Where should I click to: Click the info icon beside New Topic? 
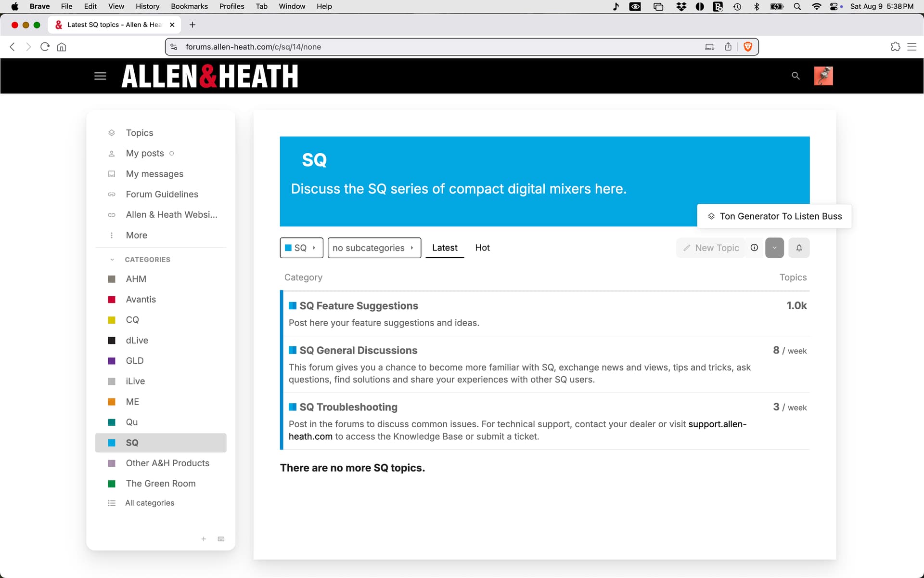tap(754, 248)
